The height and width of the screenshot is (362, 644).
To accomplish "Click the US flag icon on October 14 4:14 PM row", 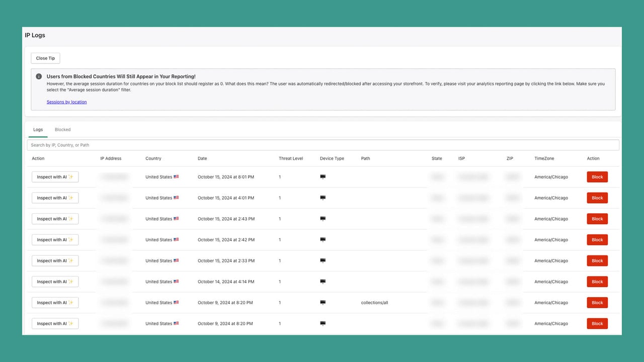I will (176, 282).
